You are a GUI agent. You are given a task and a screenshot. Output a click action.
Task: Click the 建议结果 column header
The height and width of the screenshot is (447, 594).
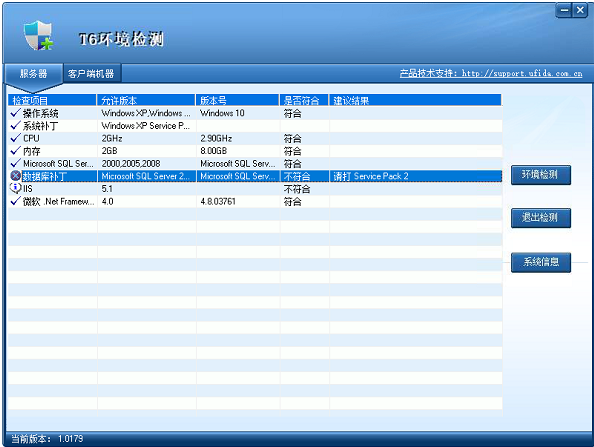(x=415, y=100)
